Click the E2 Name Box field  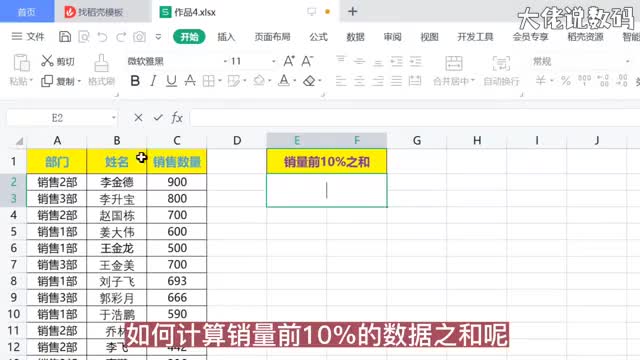point(57,118)
